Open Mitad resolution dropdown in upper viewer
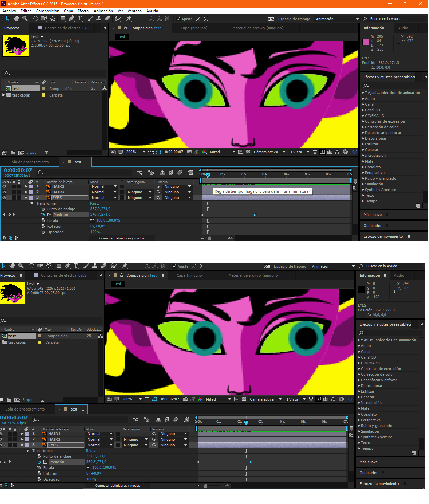 (222, 152)
